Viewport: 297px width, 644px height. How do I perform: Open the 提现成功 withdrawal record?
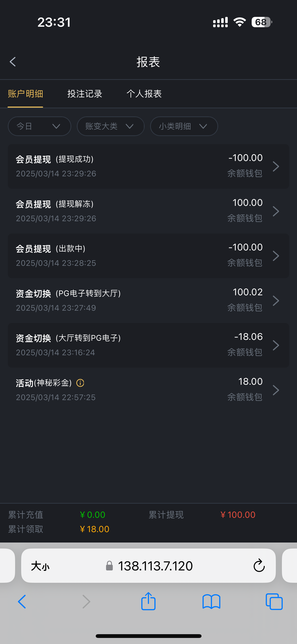coord(148,166)
